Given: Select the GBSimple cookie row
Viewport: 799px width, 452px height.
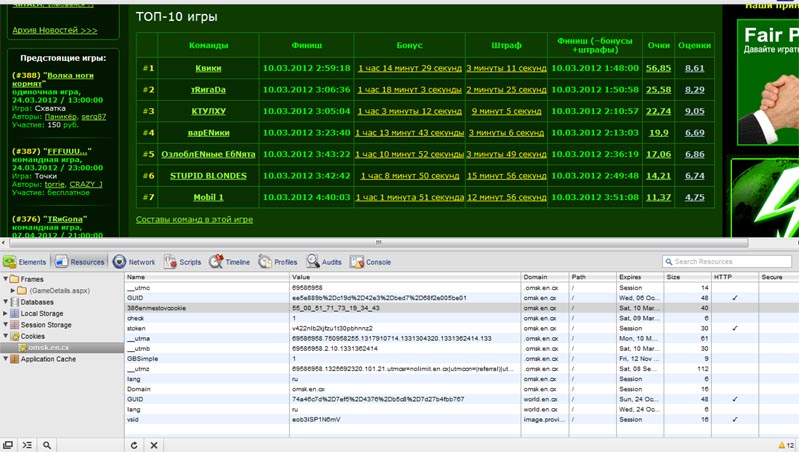Looking at the screenshot, I should 462,359.
